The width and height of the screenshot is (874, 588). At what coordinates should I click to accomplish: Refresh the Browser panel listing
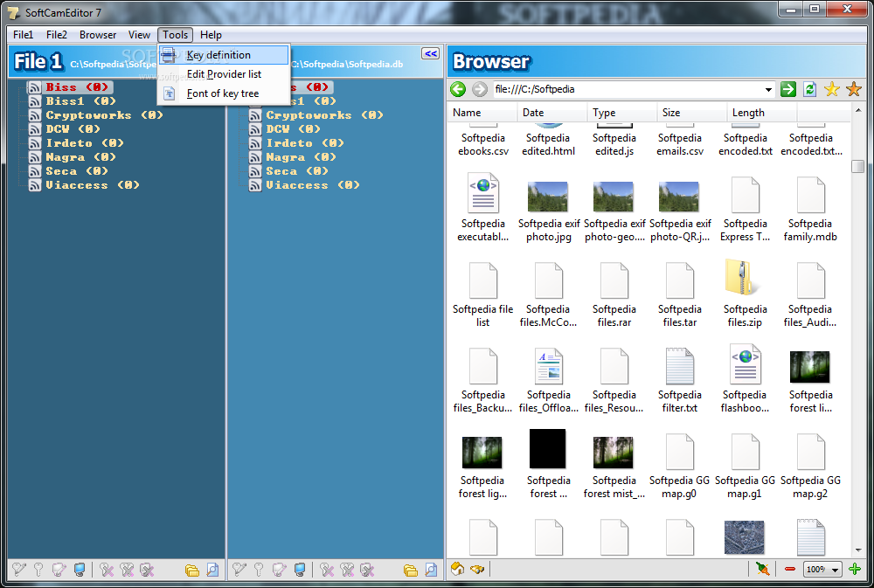click(x=810, y=89)
